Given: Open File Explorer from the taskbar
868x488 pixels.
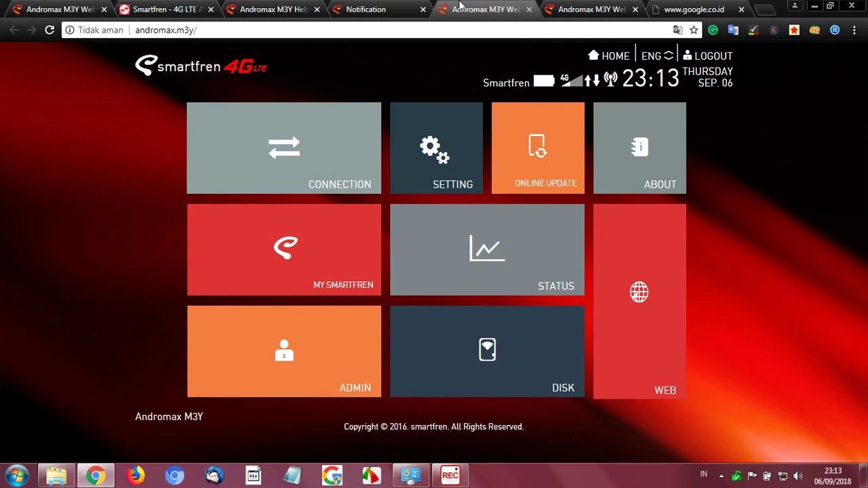Looking at the screenshot, I should click(x=56, y=476).
